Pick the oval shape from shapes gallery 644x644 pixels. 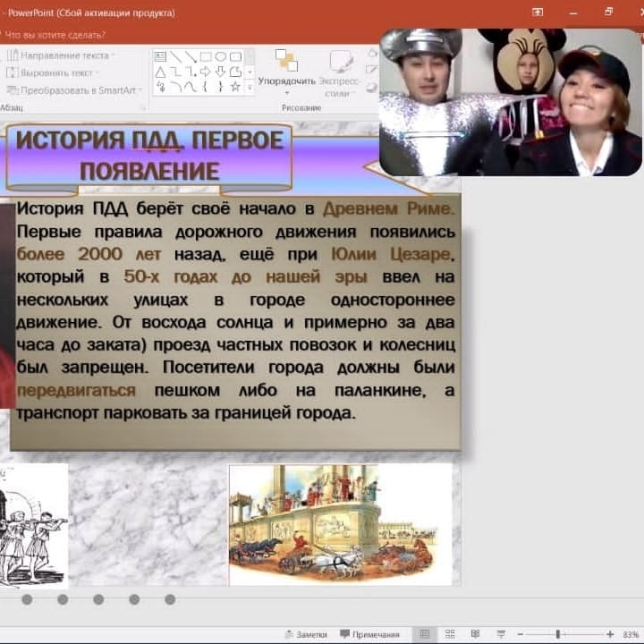tap(221, 56)
